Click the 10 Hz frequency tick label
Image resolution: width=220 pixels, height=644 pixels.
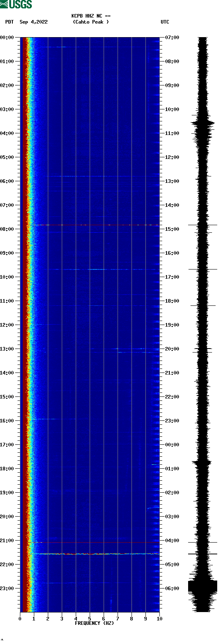pos(159,619)
